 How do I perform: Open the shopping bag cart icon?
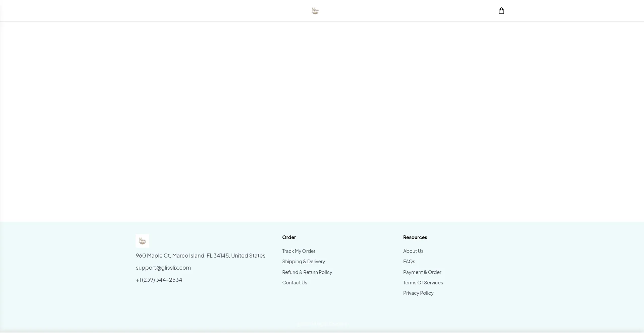[501, 11]
